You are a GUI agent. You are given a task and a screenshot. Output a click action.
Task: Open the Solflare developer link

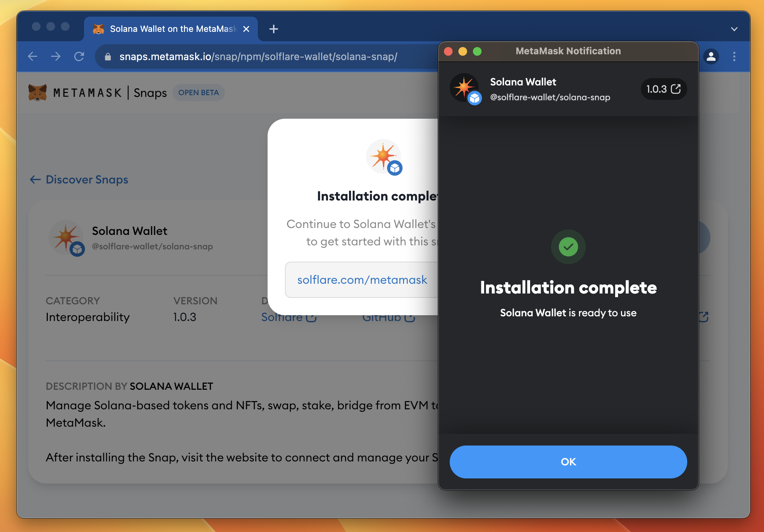point(289,317)
